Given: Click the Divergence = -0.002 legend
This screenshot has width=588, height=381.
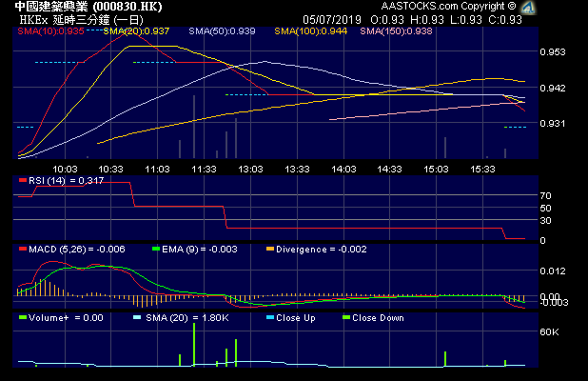Looking at the screenshot, I should [x=322, y=250].
